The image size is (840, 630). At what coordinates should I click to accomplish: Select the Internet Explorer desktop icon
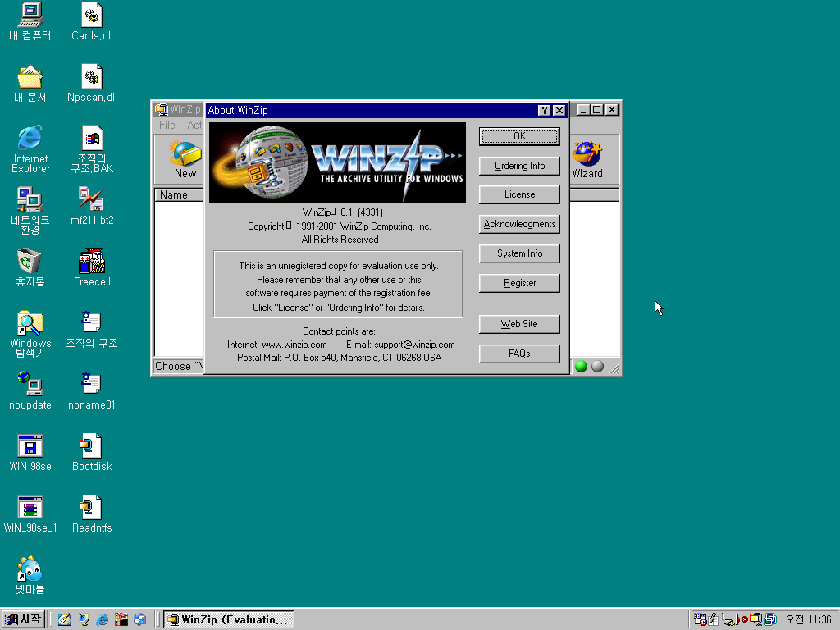pos(30,149)
